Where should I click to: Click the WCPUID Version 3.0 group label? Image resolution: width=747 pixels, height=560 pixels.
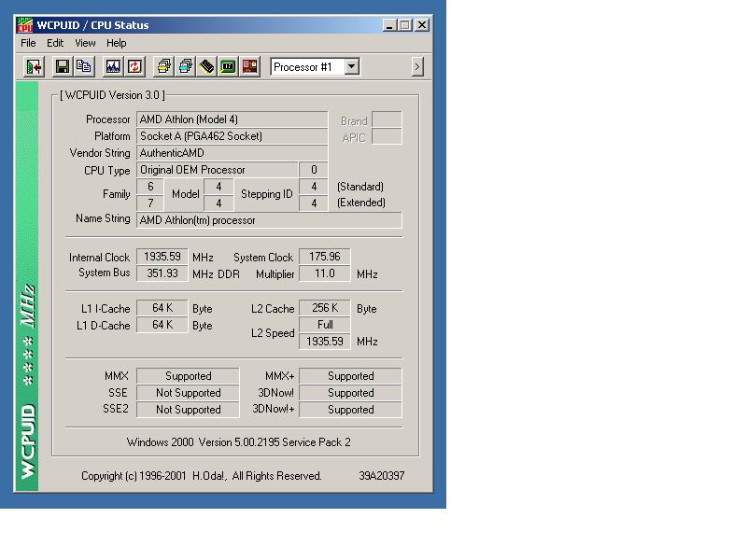[x=112, y=95]
